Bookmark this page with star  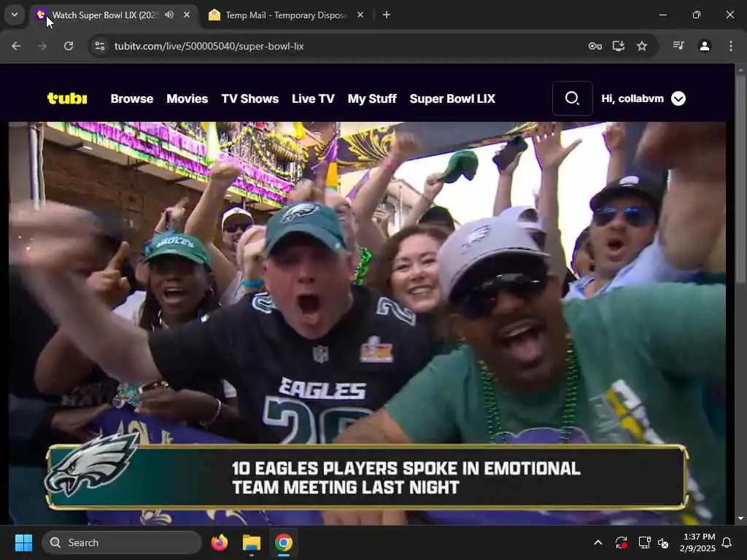[x=642, y=46]
